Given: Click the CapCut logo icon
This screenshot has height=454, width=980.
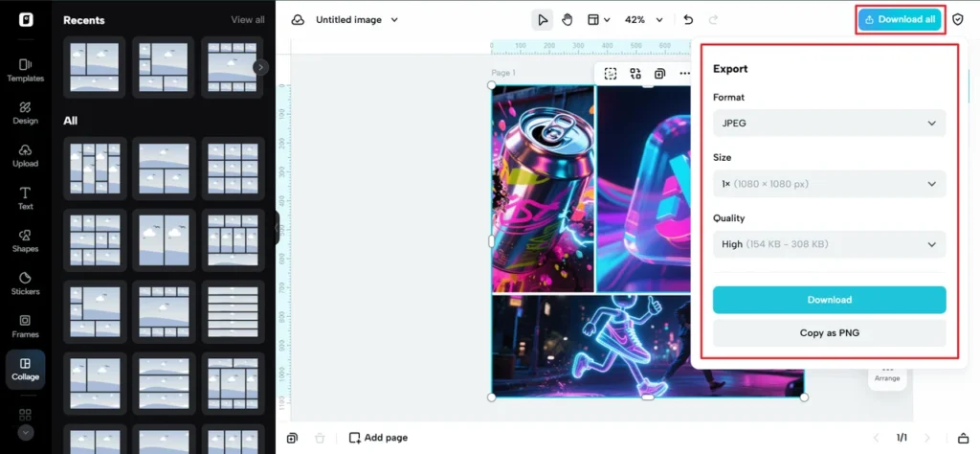Looking at the screenshot, I should tap(26, 19).
